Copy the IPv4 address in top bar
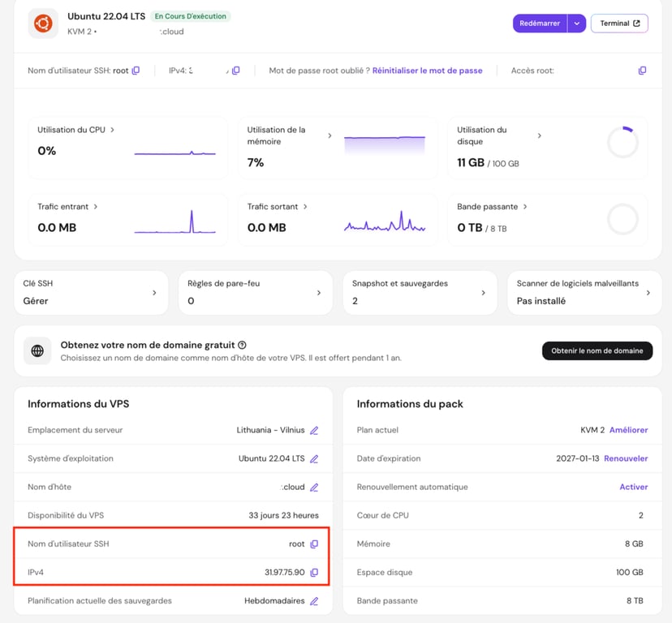The width and height of the screenshot is (672, 623). click(x=235, y=71)
